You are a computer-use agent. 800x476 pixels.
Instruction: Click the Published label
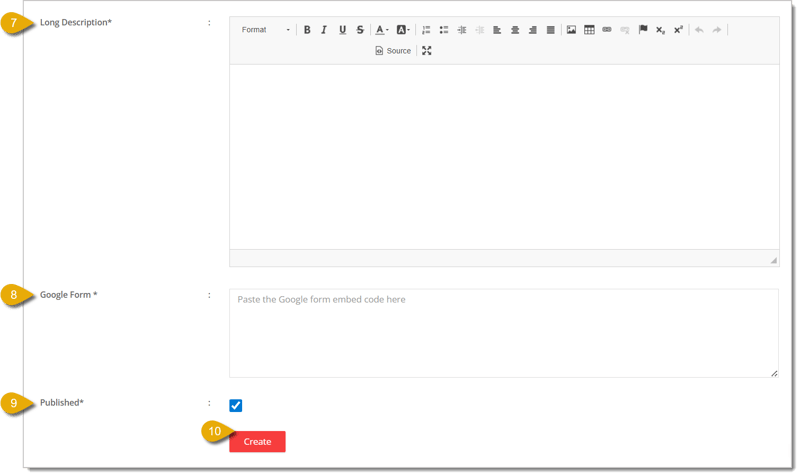[x=62, y=403]
